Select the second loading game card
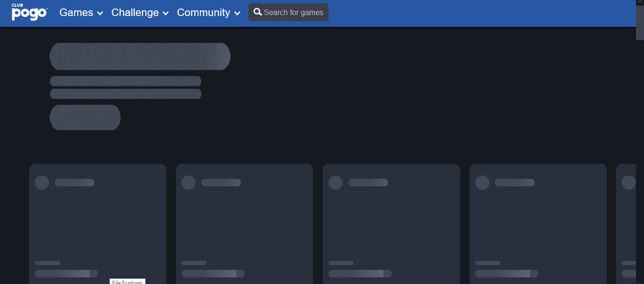Screen dimensions: 644x284 click(x=244, y=222)
